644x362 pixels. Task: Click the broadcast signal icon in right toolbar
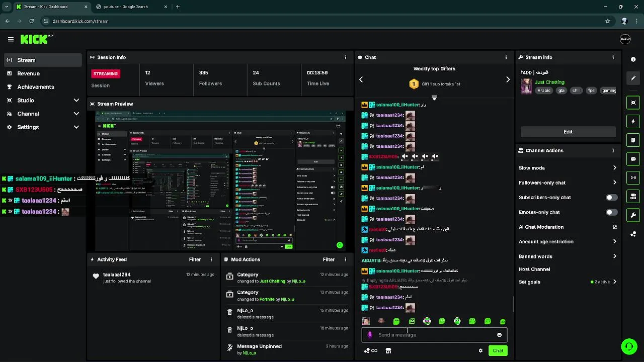(633, 177)
